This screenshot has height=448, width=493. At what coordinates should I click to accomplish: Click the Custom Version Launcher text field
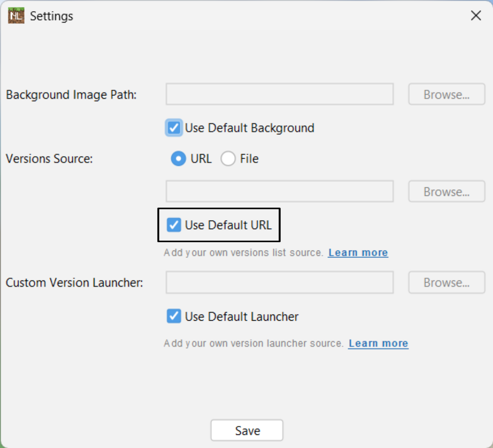click(279, 283)
